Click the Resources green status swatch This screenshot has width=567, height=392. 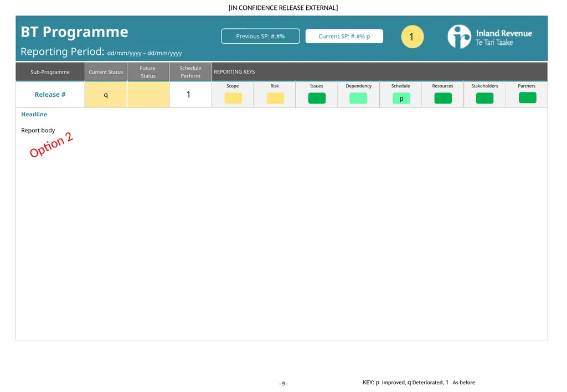tap(443, 99)
